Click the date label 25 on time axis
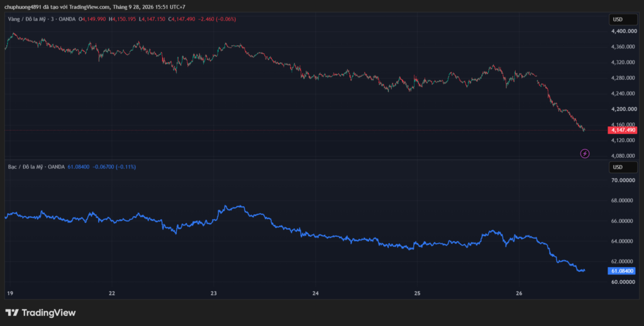The height and width of the screenshot is (326, 644). tap(418, 293)
